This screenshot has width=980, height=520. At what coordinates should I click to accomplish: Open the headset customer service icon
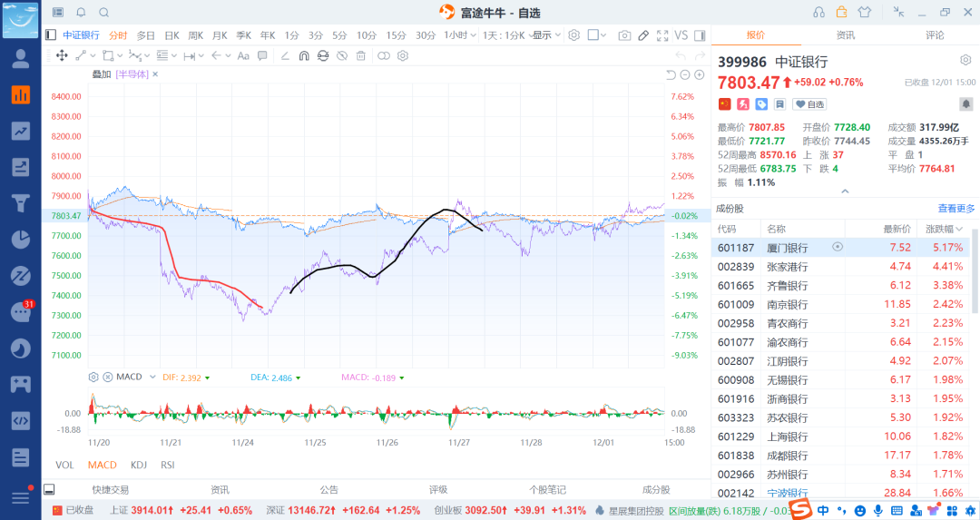click(x=818, y=13)
